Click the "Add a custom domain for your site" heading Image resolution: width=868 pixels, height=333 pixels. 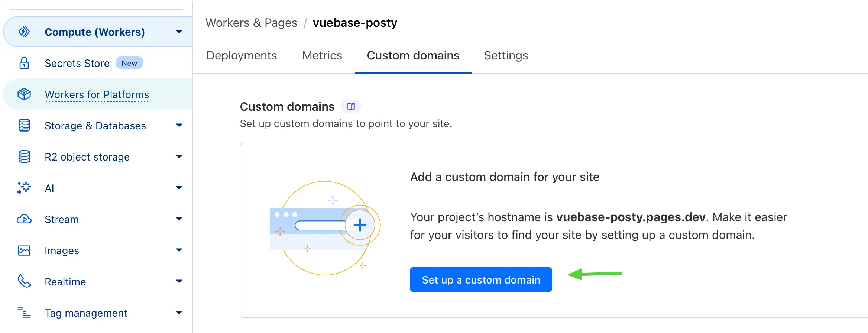505,177
